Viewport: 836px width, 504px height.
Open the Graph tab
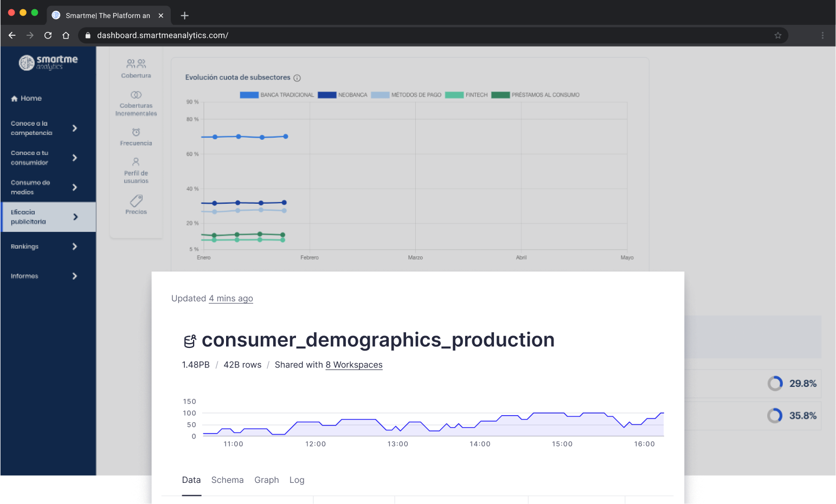click(266, 480)
